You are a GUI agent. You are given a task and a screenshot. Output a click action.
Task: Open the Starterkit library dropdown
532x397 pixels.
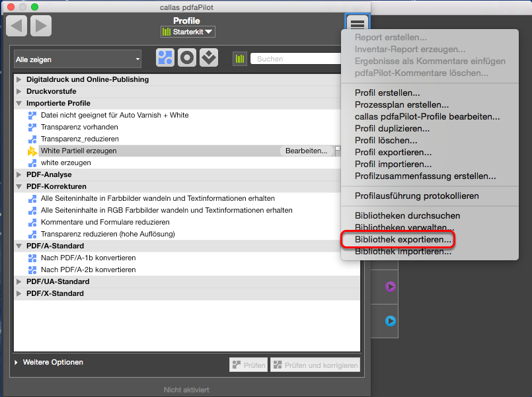click(188, 32)
